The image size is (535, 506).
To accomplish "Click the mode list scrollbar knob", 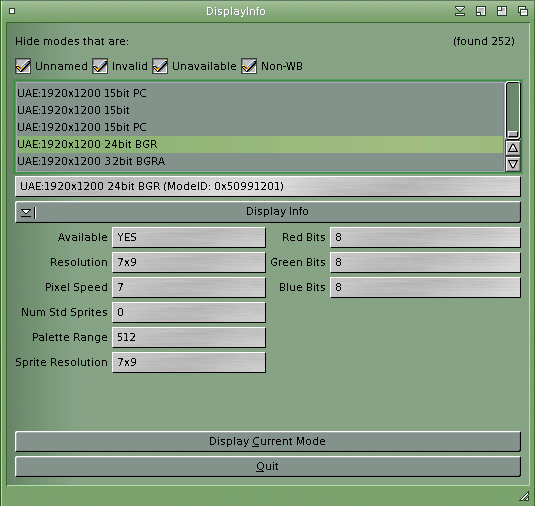I will (513, 110).
